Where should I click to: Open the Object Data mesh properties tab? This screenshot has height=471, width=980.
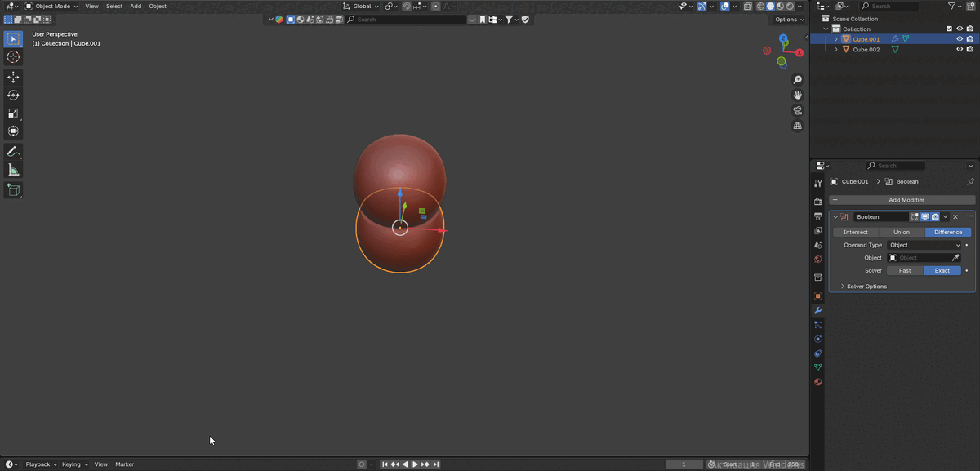coord(817,368)
